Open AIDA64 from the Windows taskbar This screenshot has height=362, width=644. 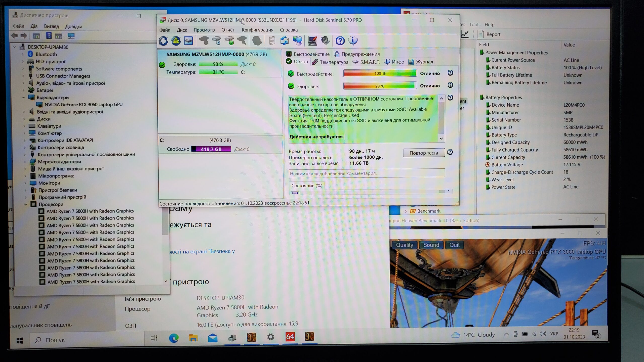(x=290, y=337)
